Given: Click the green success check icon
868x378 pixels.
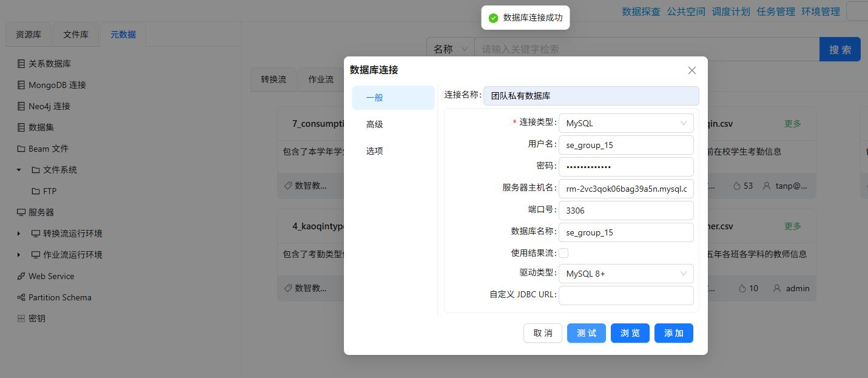Looking at the screenshot, I should coord(493,18).
